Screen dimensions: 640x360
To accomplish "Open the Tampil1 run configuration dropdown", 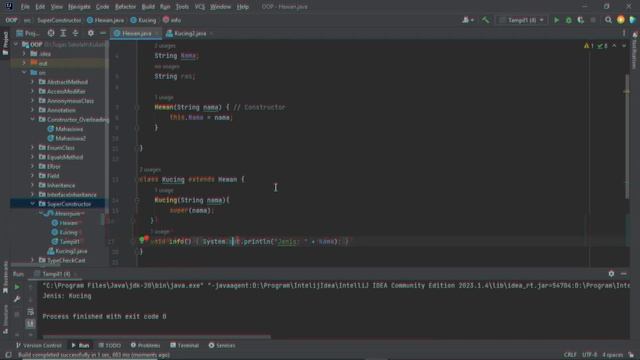I will [x=522, y=20].
